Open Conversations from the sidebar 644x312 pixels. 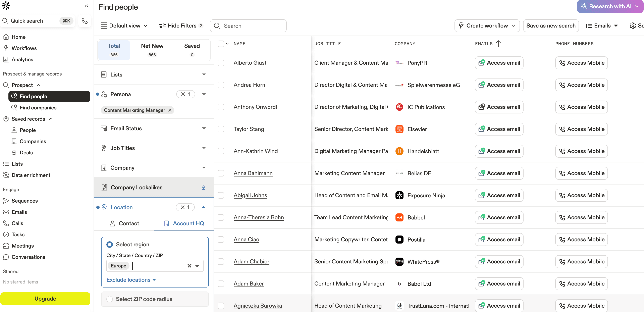(28, 257)
